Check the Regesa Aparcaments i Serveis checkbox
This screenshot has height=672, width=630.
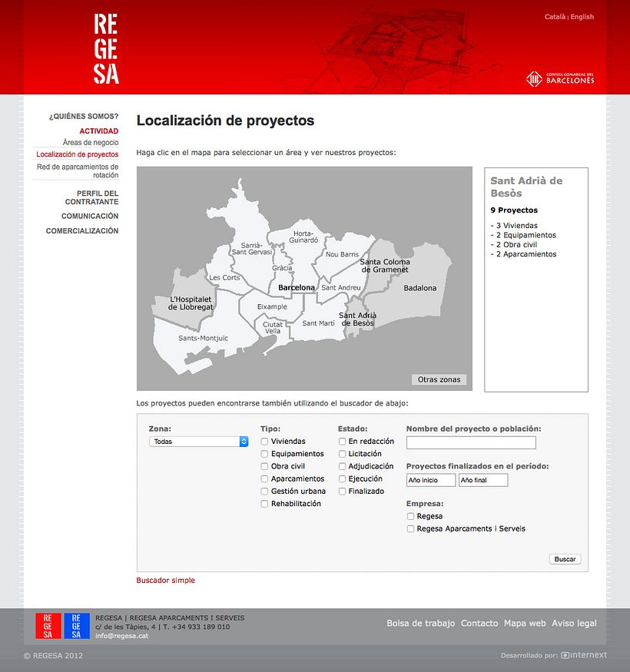[x=410, y=528]
